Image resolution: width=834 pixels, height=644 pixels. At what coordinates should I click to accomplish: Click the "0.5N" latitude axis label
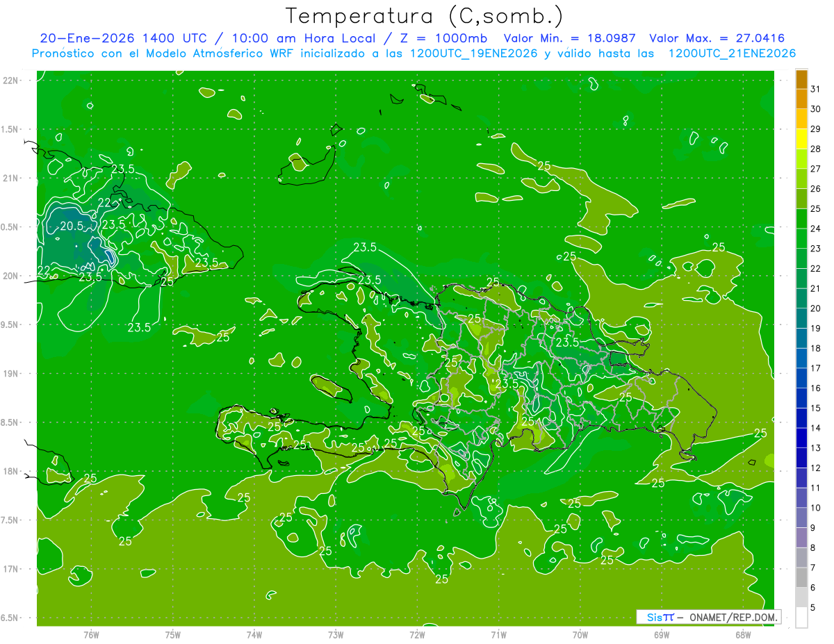10,227
